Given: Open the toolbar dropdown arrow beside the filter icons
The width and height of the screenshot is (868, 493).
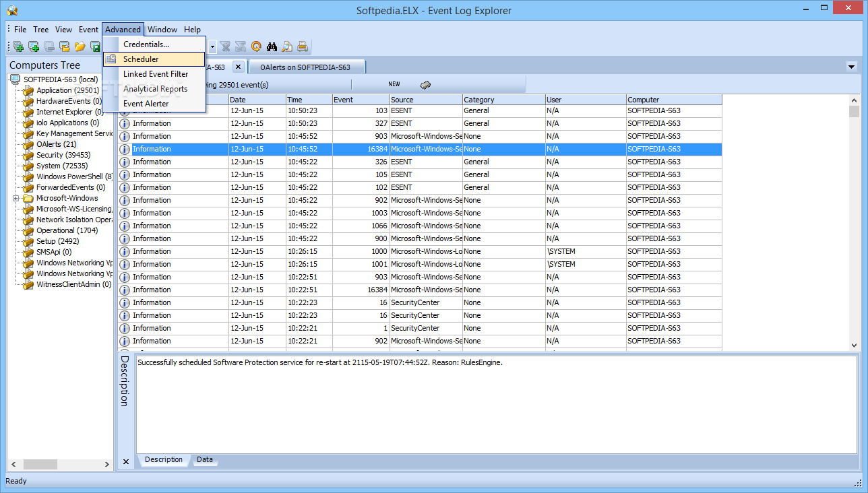Looking at the screenshot, I should point(212,47).
